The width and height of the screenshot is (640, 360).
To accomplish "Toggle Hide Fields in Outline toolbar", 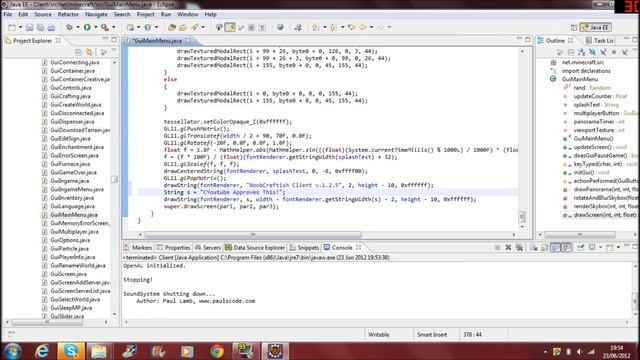I will tap(592, 52).
